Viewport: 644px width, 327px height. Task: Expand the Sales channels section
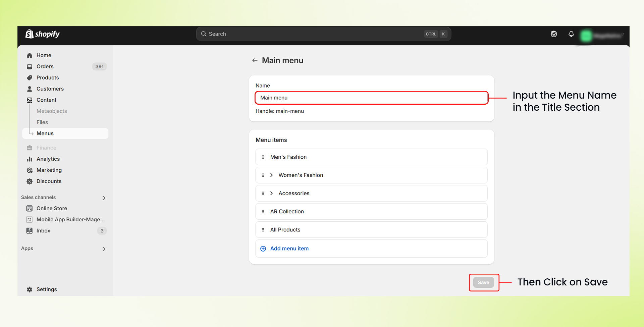(104, 198)
